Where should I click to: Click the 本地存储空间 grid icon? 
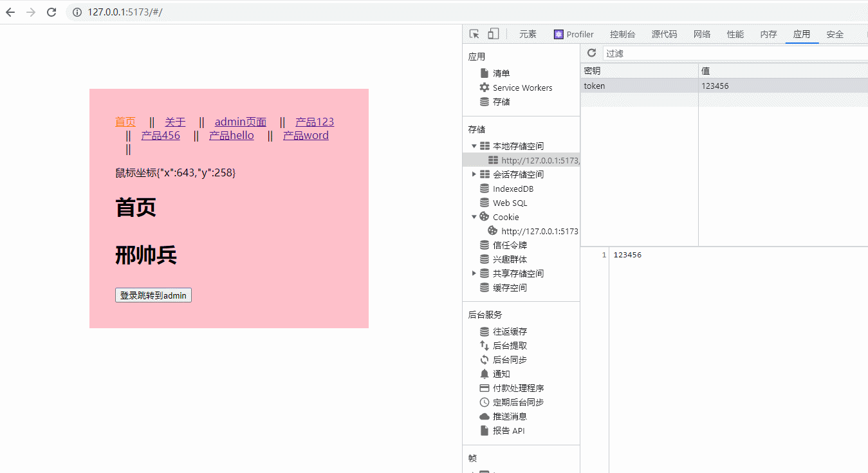click(485, 146)
